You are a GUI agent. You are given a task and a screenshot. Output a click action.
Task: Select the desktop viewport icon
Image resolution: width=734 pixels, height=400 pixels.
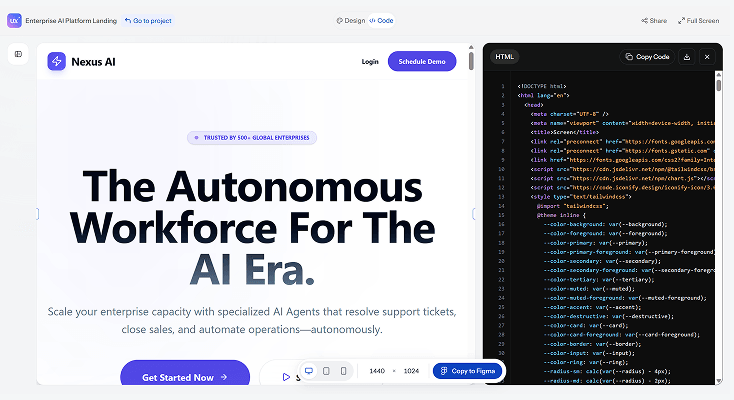click(x=309, y=371)
